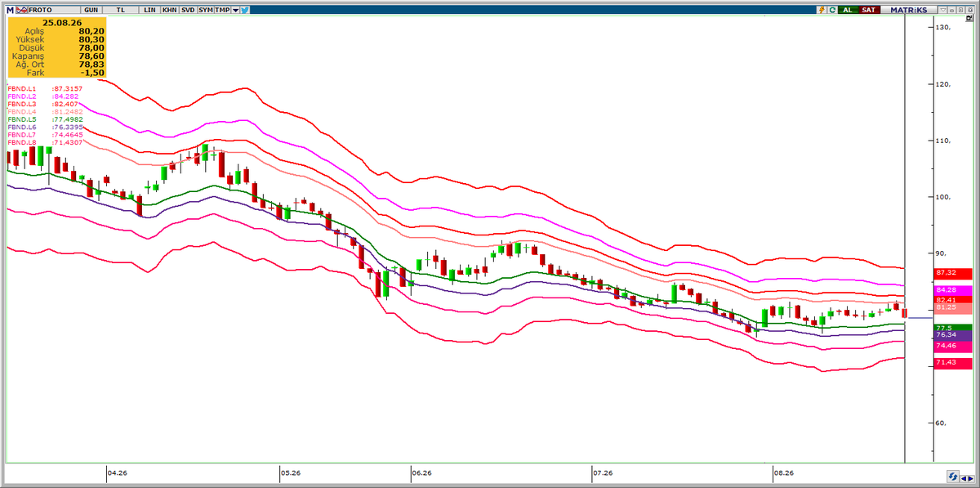Image resolution: width=980 pixels, height=488 pixels.
Task: Share chart via Twitter bird icon
Action: (x=245, y=10)
